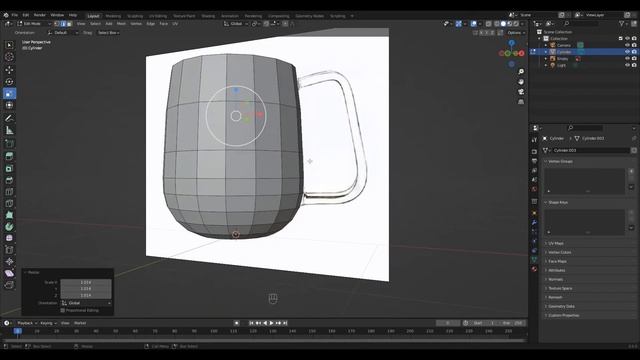Switch to the Modeling workspace tab
Image resolution: width=640 pixels, height=360 pixels.
coord(113,16)
